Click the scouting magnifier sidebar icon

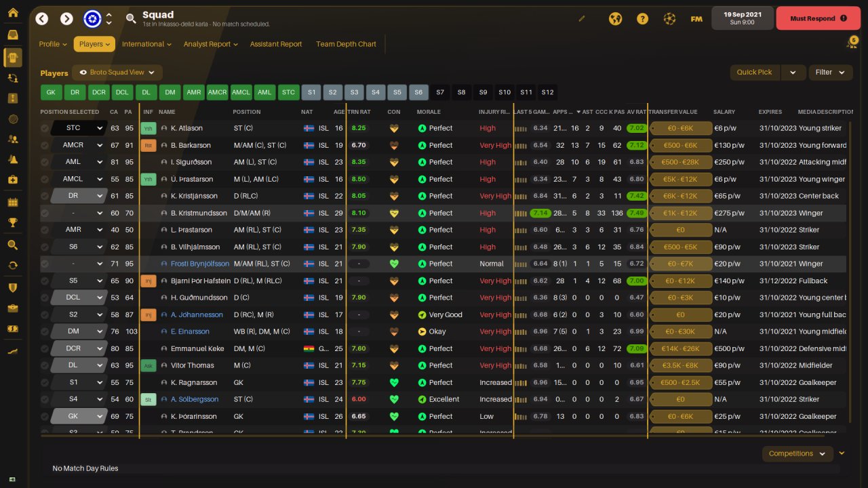[x=12, y=245]
